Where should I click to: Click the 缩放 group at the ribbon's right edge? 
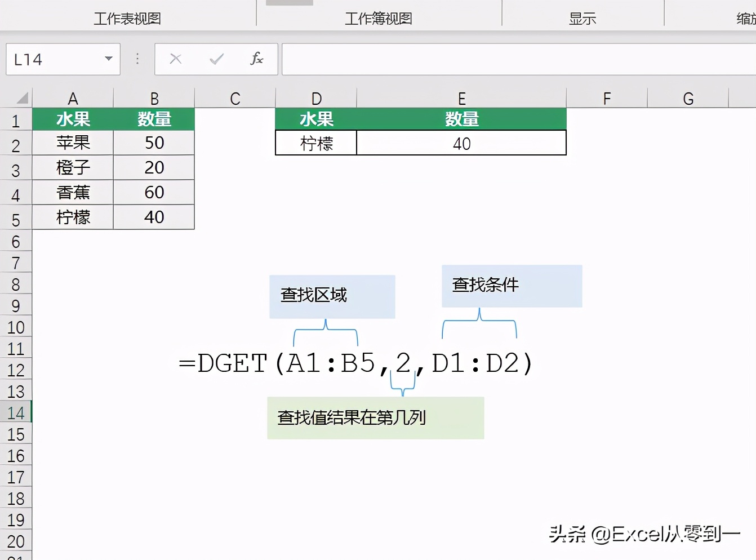pyautogui.click(x=744, y=18)
